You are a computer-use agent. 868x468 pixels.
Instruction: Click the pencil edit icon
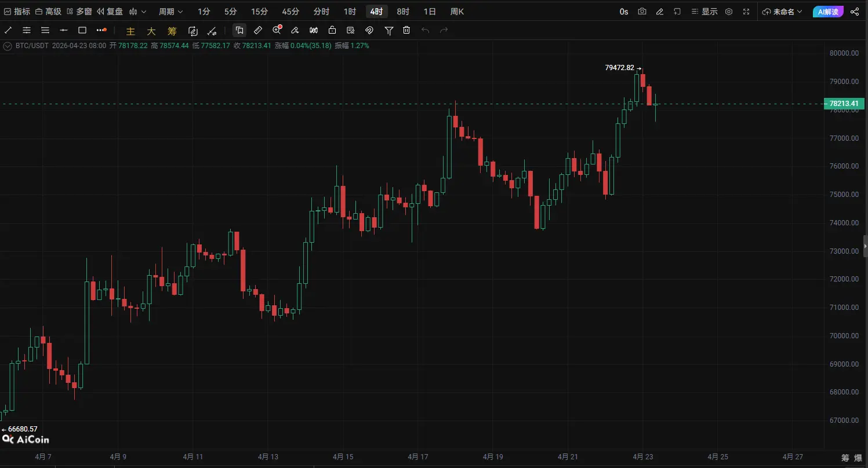(659, 12)
